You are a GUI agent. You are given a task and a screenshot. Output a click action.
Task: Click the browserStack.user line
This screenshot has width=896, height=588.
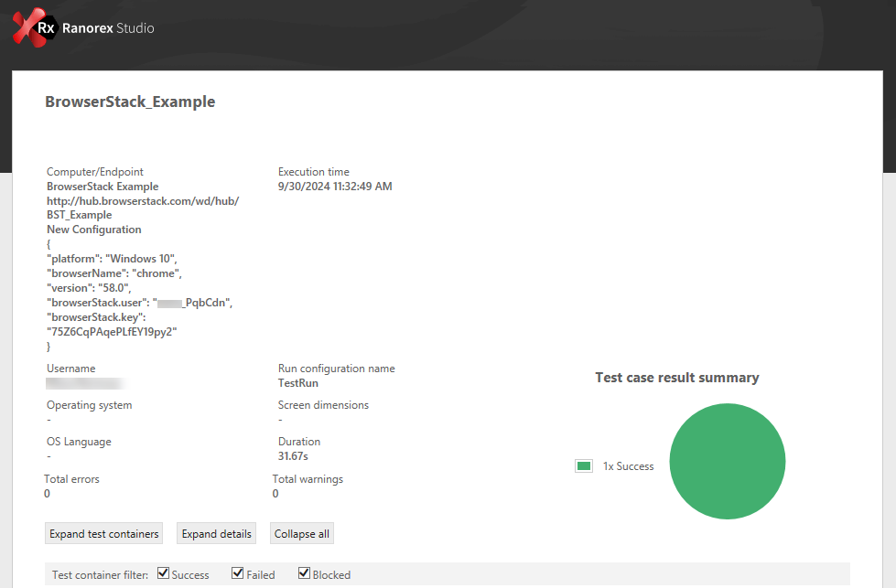pyautogui.click(x=140, y=303)
